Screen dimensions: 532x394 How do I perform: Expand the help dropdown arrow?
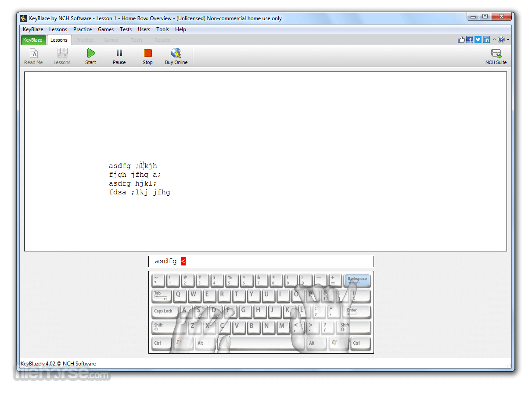point(508,40)
